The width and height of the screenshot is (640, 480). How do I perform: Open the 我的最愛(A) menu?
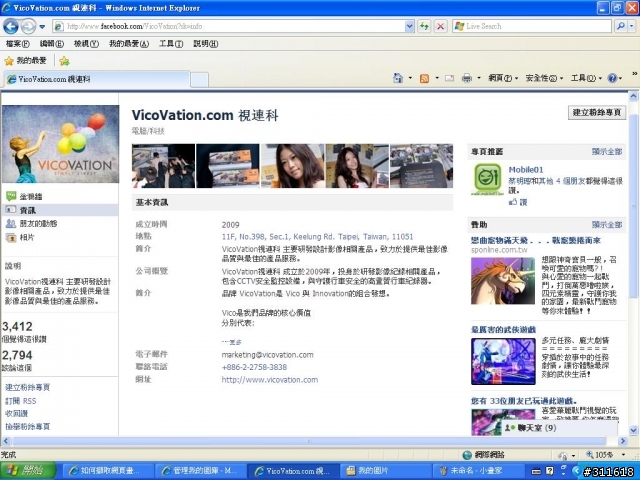click(129, 43)
